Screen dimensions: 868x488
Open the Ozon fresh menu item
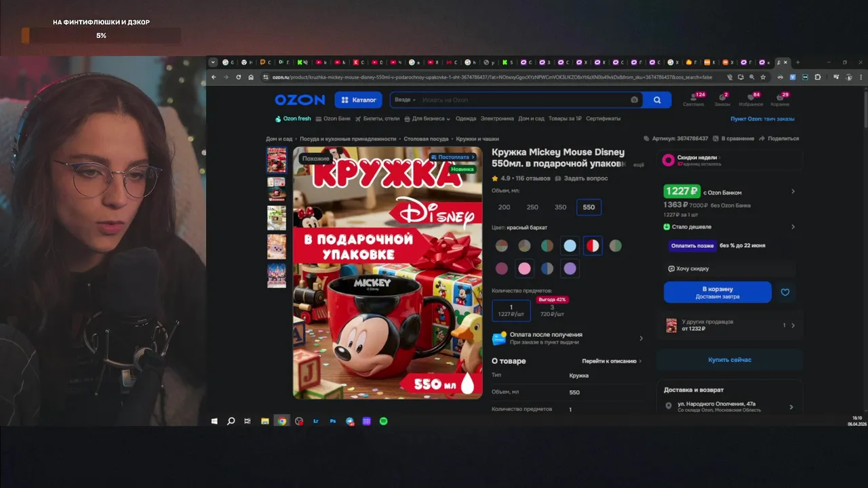point(293,119)
